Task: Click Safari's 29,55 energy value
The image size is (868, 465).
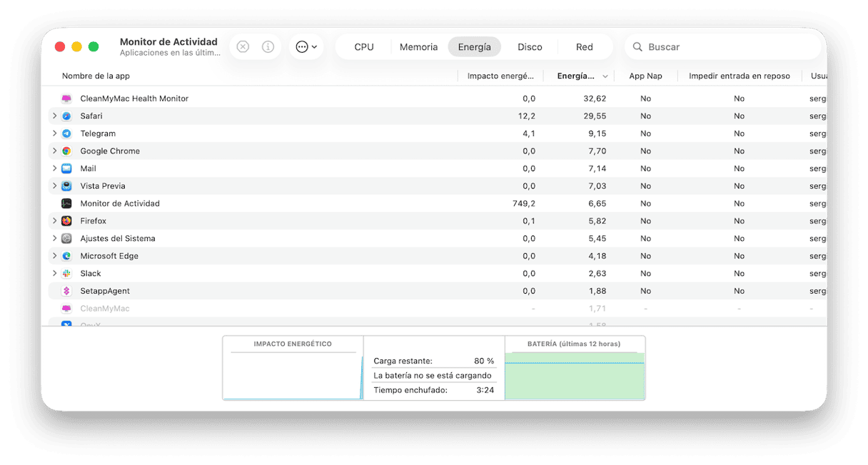Action: (595, 116)
